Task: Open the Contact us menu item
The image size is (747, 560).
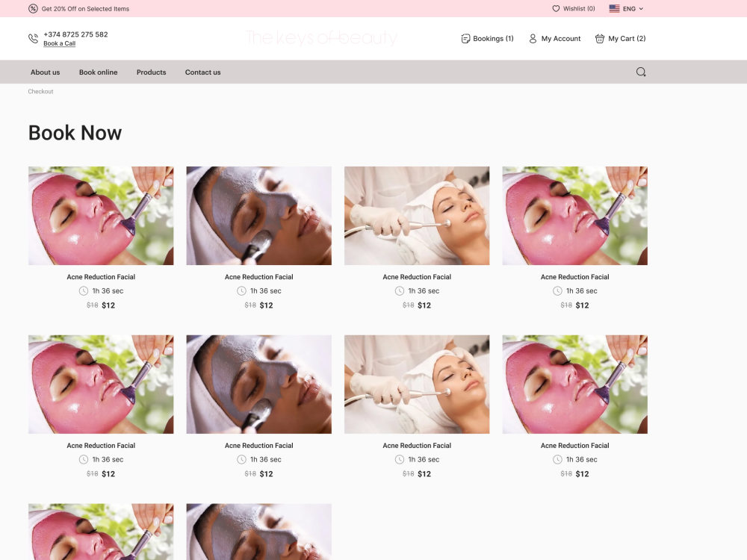Action: [202, 72]
